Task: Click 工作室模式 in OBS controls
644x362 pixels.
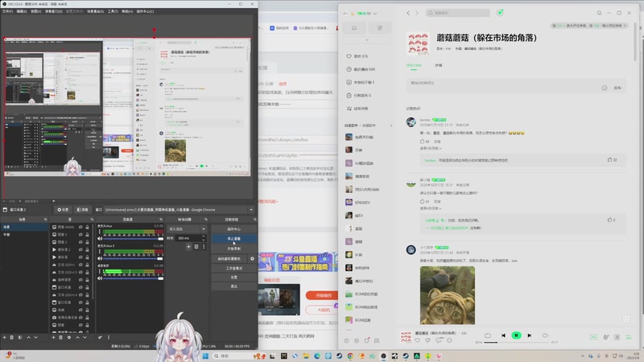Action: point(234,268)
